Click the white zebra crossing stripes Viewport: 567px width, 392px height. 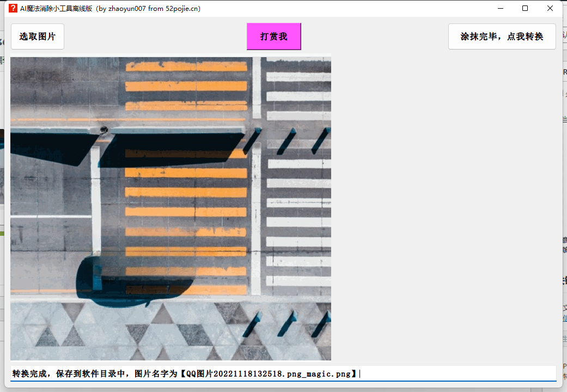pyautogui.click(x=298, y=201)
